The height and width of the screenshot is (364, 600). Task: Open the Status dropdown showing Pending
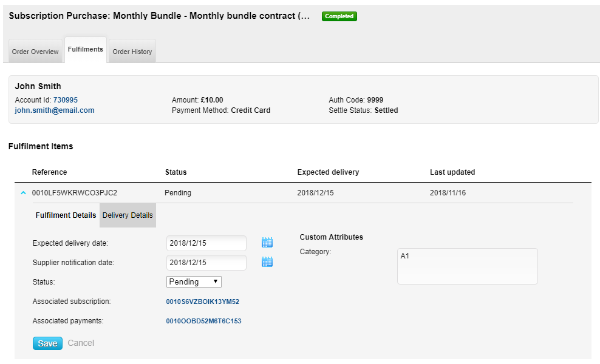[x=194, y=281]
